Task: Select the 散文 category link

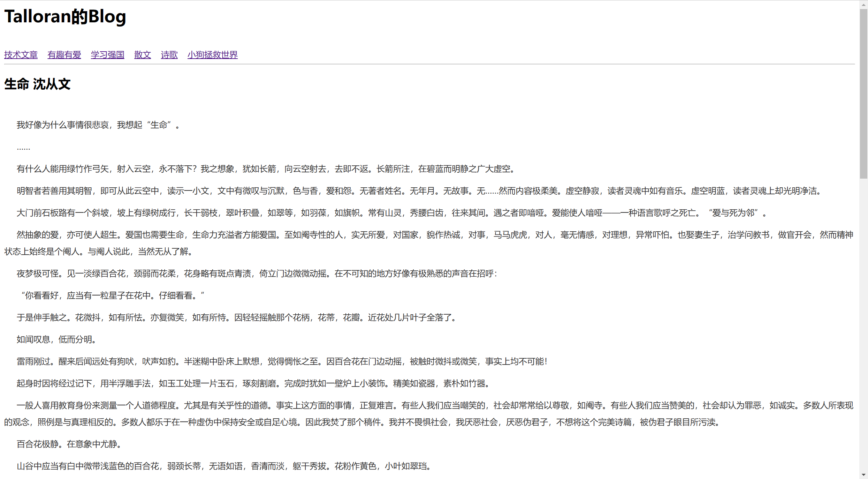Action: (143, 55)
